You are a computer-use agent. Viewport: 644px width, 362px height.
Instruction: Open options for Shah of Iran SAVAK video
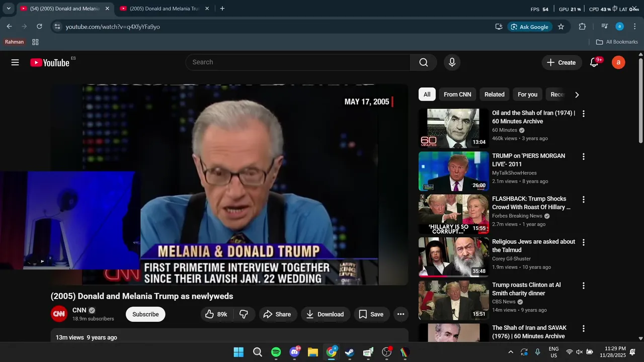(584, 328)
